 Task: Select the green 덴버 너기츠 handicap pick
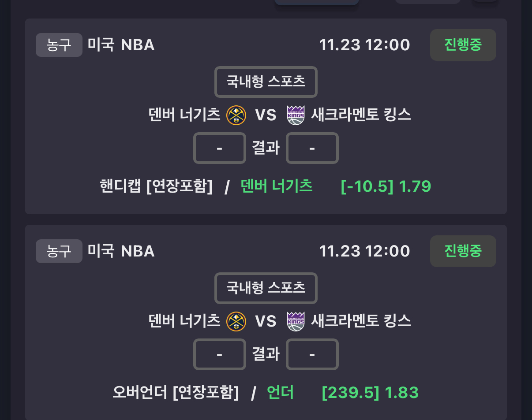pos(277,186)
